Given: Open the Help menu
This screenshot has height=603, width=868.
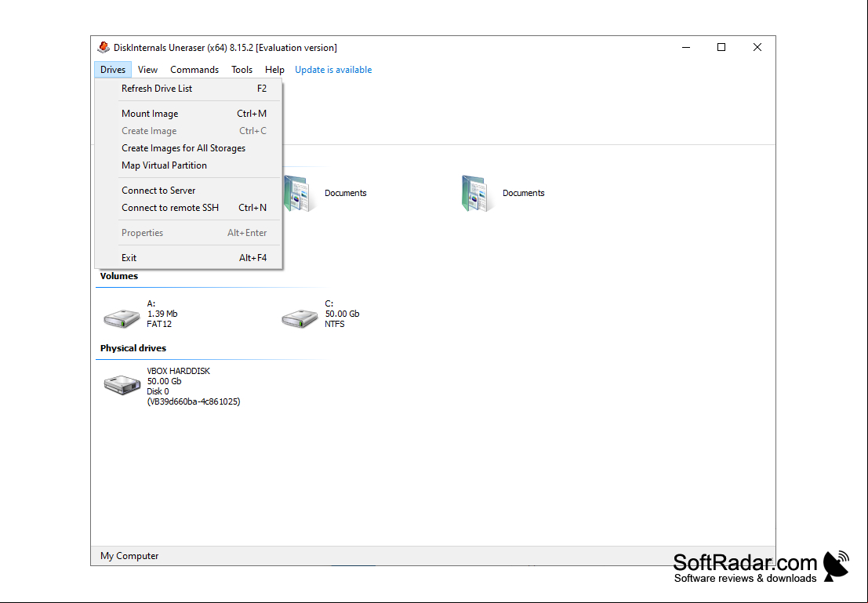Looking at the screenshot, I should click(274, 70).
